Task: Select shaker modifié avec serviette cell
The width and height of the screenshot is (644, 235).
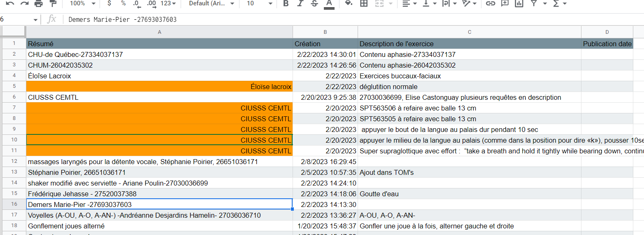Action: tap(159, 183)
